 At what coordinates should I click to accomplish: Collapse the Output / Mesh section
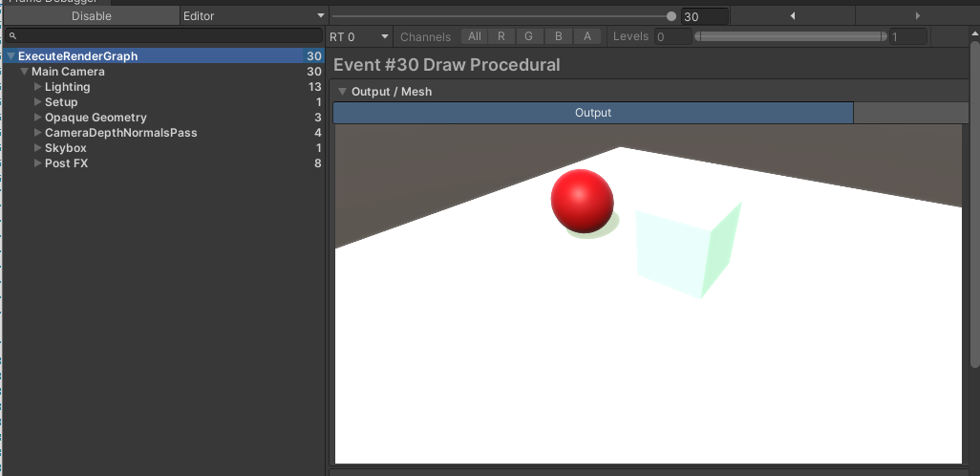[x=342, y=92]
